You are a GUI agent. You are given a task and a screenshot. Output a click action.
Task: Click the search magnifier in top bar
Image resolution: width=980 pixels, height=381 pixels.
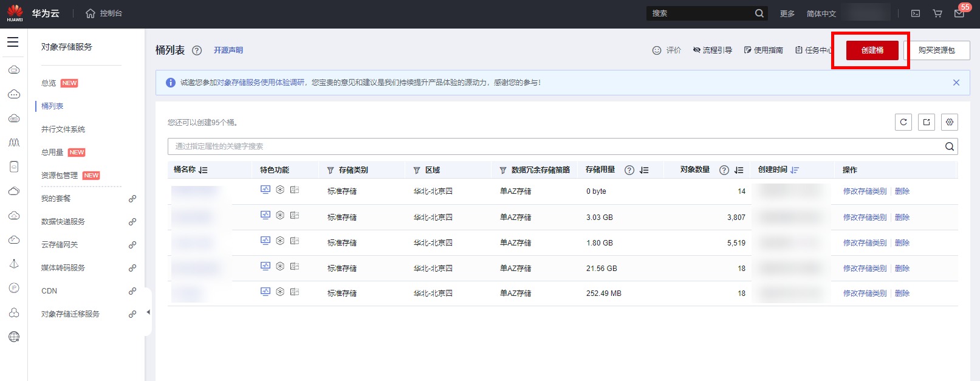coord(759,13)
